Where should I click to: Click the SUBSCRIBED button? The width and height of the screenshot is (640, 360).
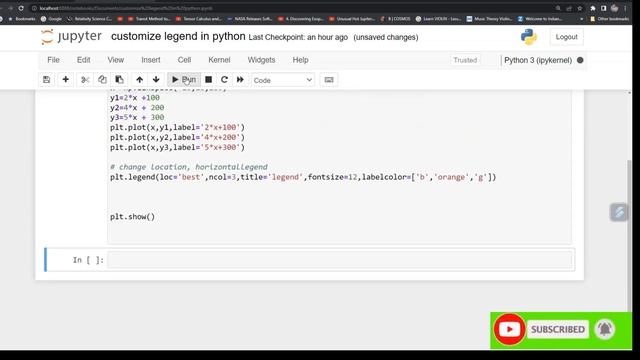pyautogui.click(x=558, y=329)
